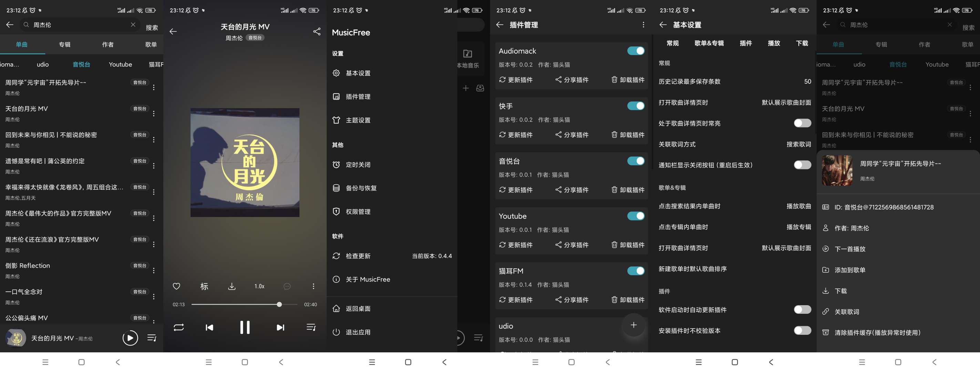Toggle 通知栏显示关闭按钮 switch
980x372 pixels.
point(802,165)
